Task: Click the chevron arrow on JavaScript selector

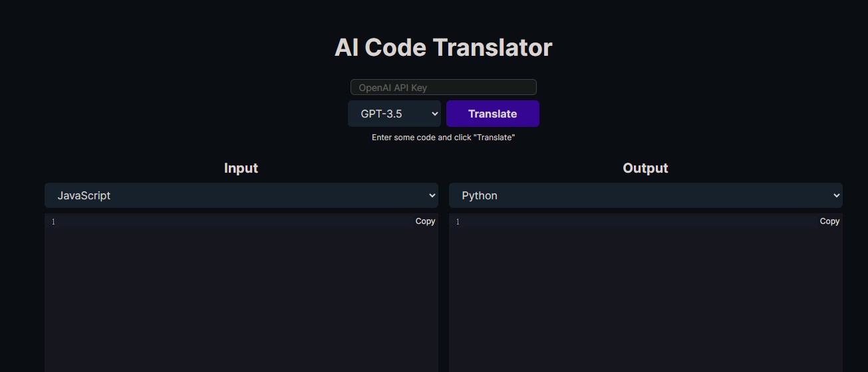Action: (x=432, y=195)
